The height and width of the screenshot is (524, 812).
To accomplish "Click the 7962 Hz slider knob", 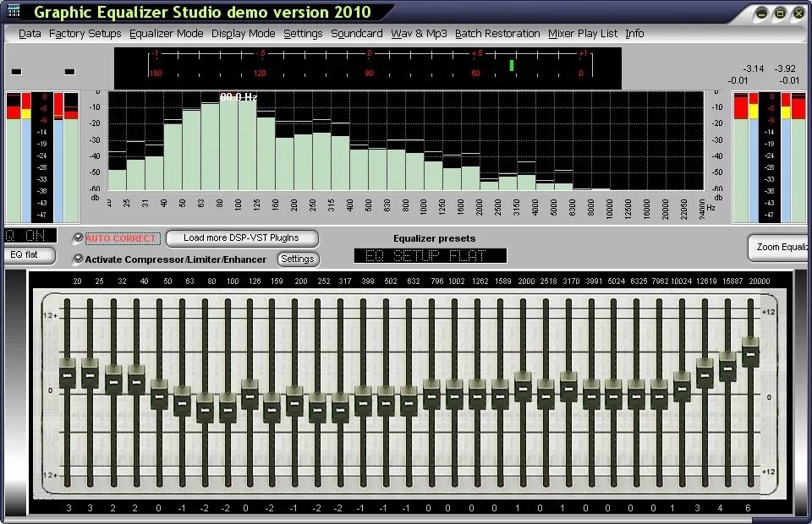I will click(659, 395).
